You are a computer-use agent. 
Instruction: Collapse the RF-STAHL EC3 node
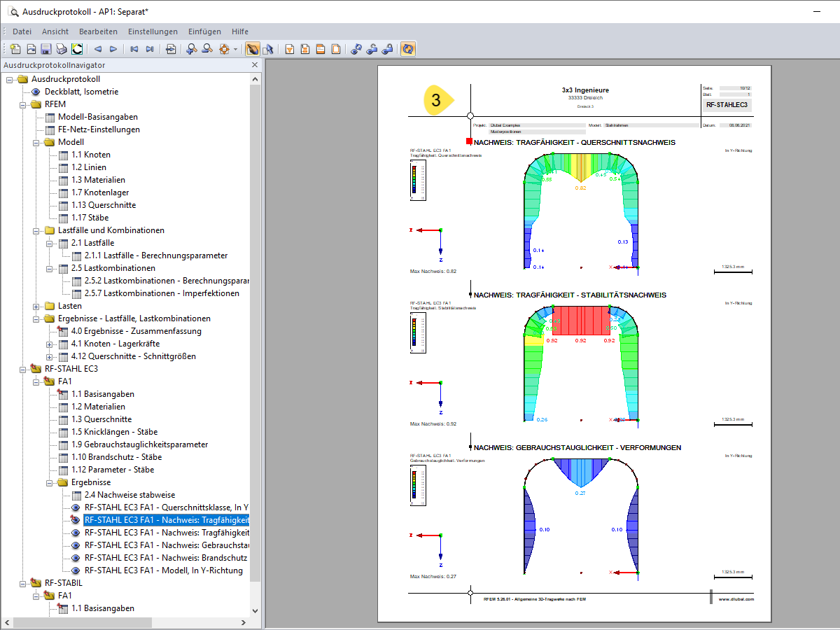(23, 369)
